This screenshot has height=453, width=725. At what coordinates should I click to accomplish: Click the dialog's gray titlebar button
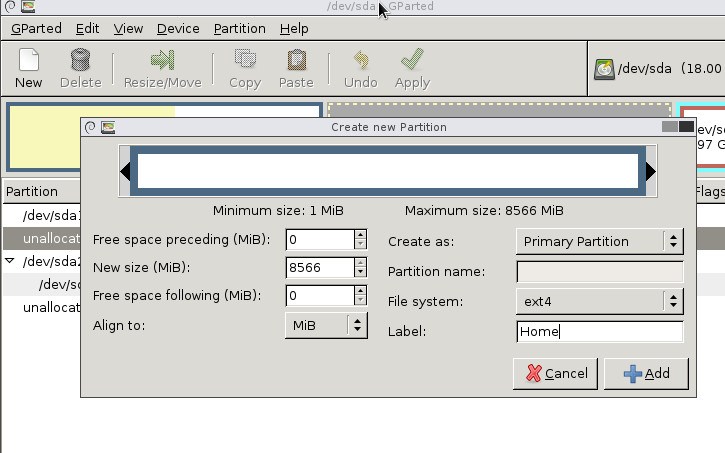click(670, 127)
